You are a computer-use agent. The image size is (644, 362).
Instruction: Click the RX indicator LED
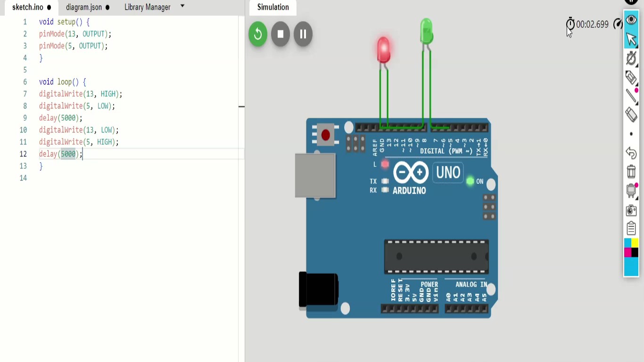click(385, 190)
